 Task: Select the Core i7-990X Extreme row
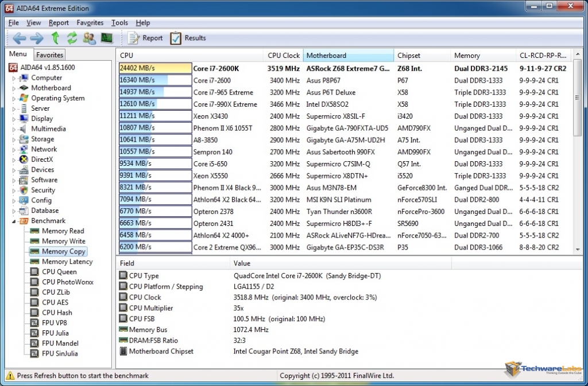[x=344, y=104]
